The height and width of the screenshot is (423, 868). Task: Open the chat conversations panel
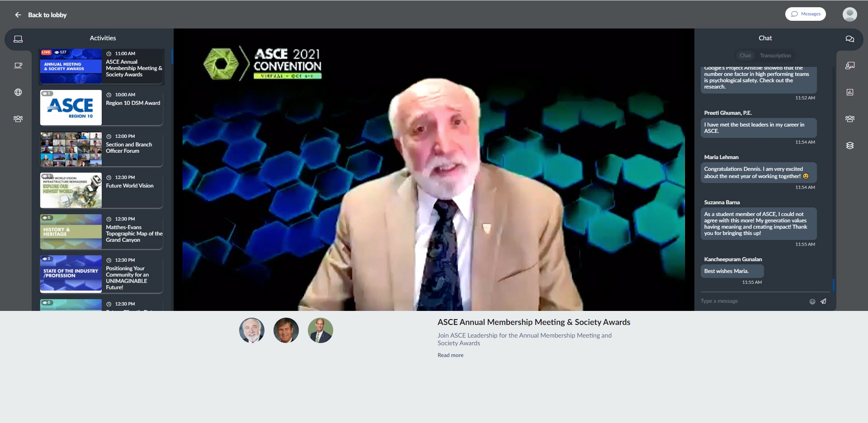pyautogui.click(x=850, y=39)
